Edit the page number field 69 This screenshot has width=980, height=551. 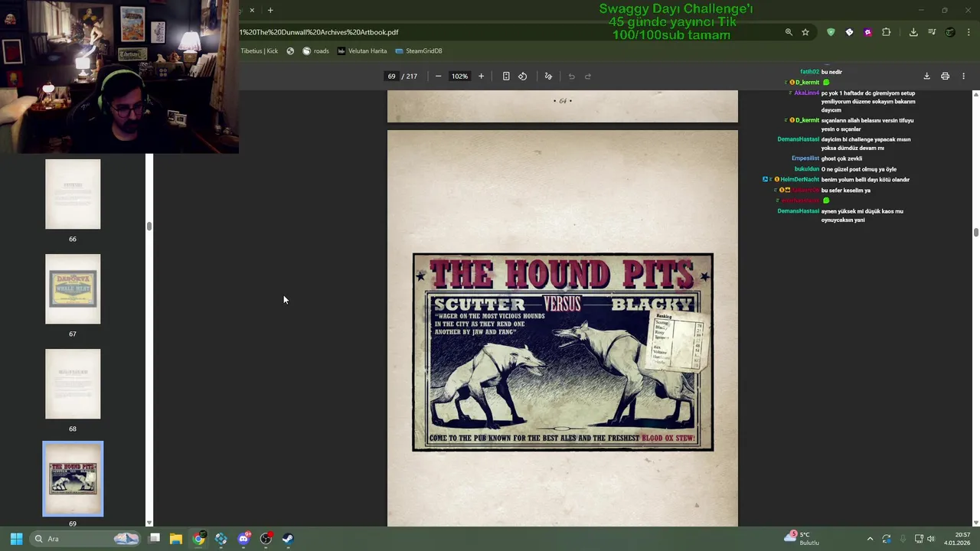(391, 76)
